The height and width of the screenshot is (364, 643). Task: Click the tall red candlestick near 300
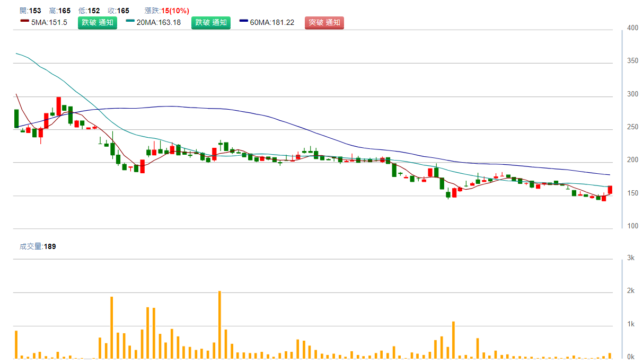point(58,105)
